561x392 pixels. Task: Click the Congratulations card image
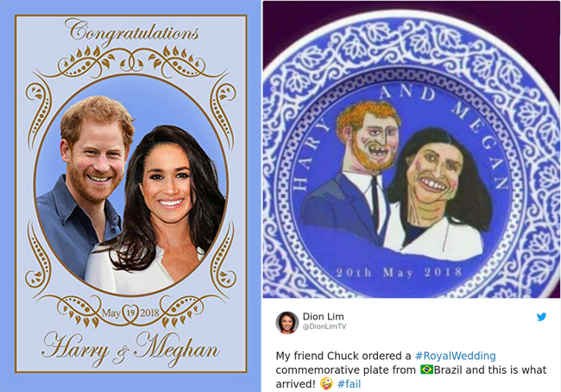[130, 193]
